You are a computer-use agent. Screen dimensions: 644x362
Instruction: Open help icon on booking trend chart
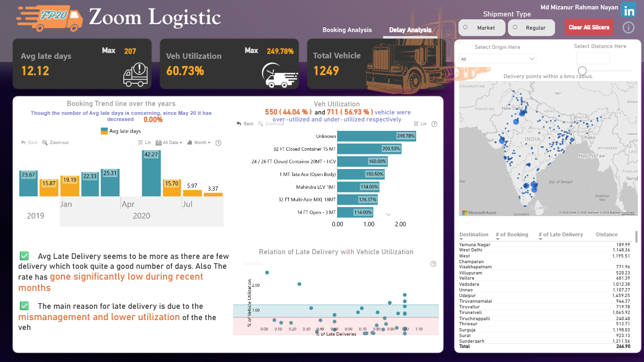coord(218,143)
